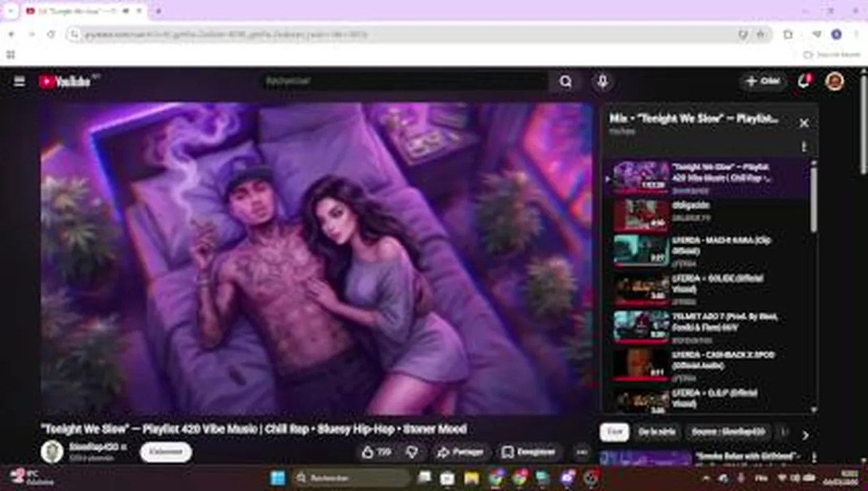The image size is (868, 491).
Task: Click the video title text
Action: point(254,429)
